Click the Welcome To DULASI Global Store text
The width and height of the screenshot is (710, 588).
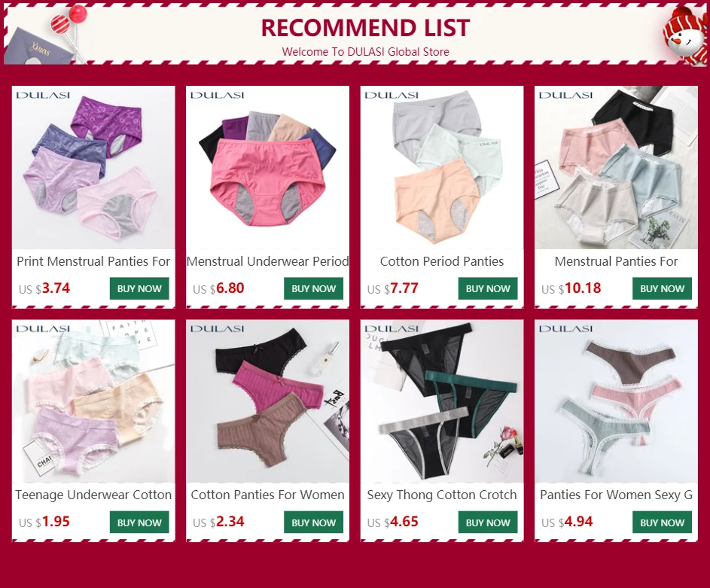(365, 52)
